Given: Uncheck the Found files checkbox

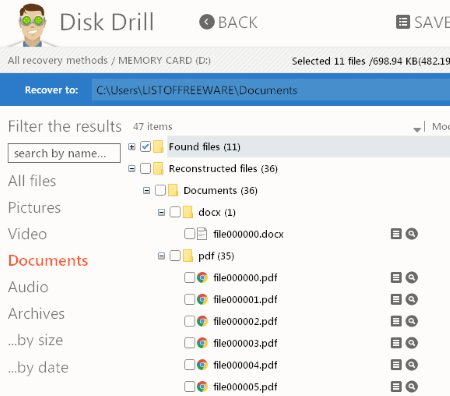Looking at the screenshot, I should click(x=145, y=146).
